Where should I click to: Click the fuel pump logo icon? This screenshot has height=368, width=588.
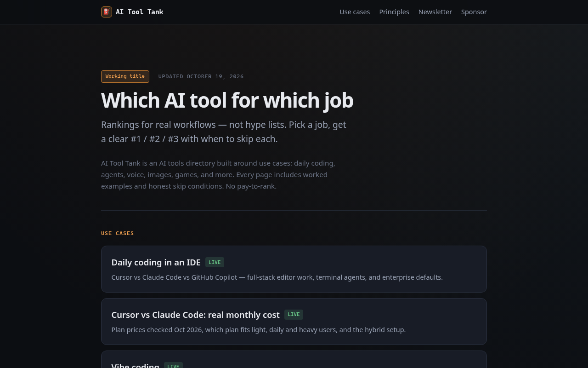click(107, 12)
